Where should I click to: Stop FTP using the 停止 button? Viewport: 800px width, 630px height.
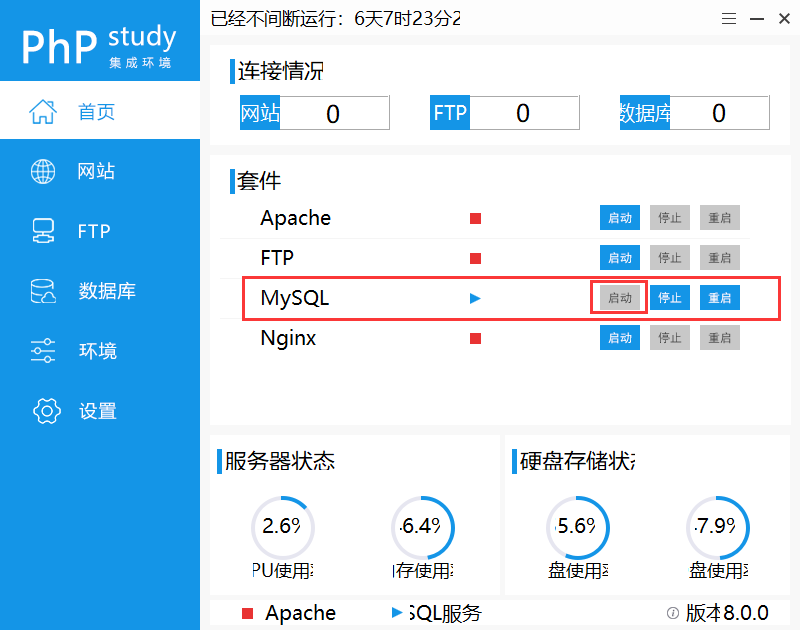(670, 258)
